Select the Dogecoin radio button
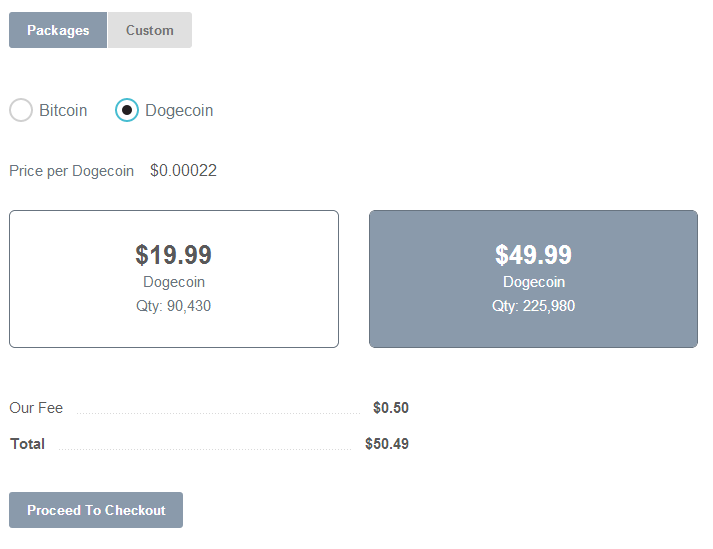713x549 pixels. [x=127, y=110]
